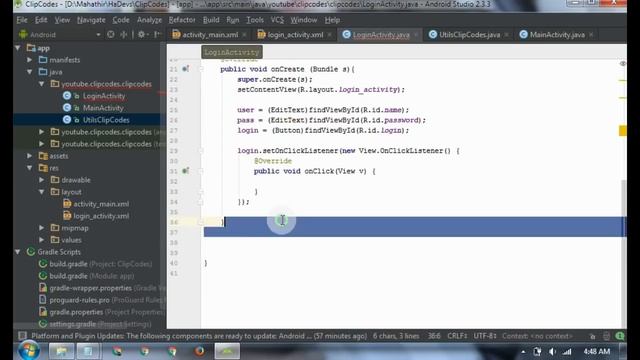Fold the onCreate method at line 21
Viewport: 640px width, 360px height.
201,69
